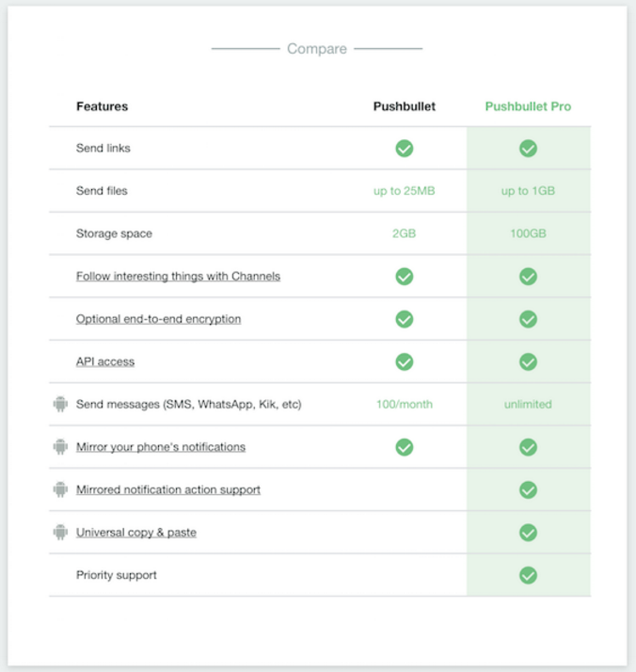Click Pushbullet checkmark in Send links row
Viewport: 636px width, 672px height.
[405, 149]
